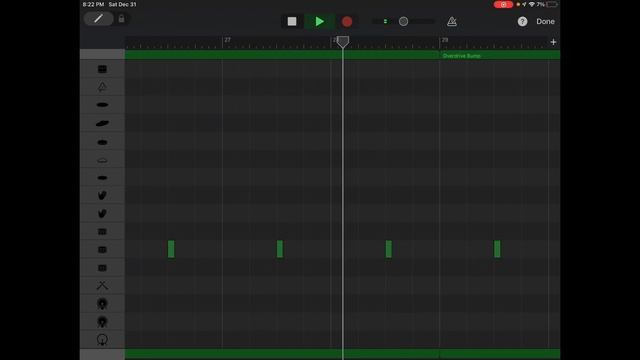The image size is (640, 360).
Task: Preview the tom icon on the green-notes row
Action: (102, 249)
